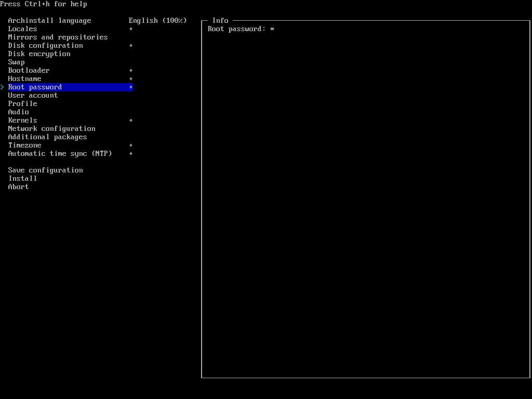Image resolution: width=532 pixels, height=399 pixels.
Task: Open the Audio configuration item
Action: pos(18,112)
